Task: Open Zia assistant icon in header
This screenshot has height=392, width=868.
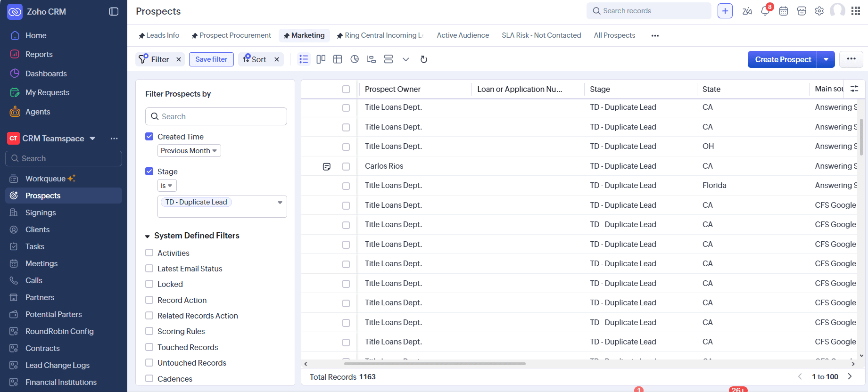Action: 747,11
